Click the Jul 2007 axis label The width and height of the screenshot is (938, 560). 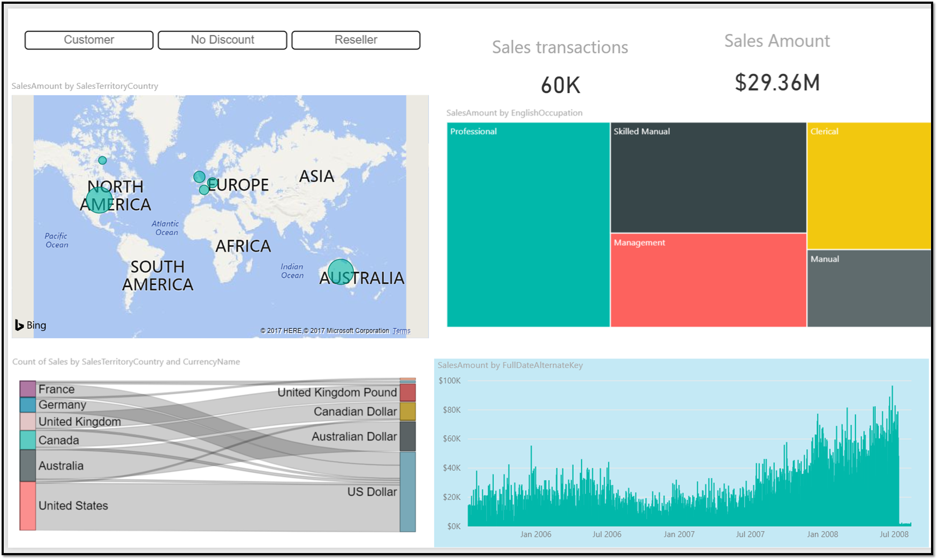point(750,534)
